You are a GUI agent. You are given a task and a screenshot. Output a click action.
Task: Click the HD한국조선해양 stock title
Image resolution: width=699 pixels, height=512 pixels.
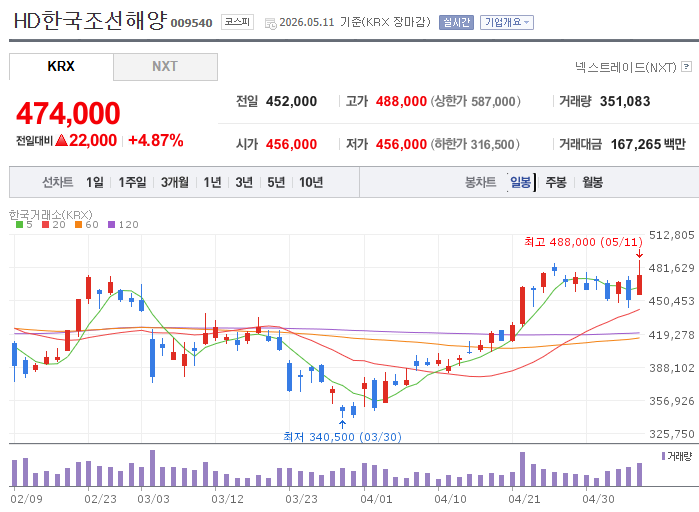click(x=90, y=20)
